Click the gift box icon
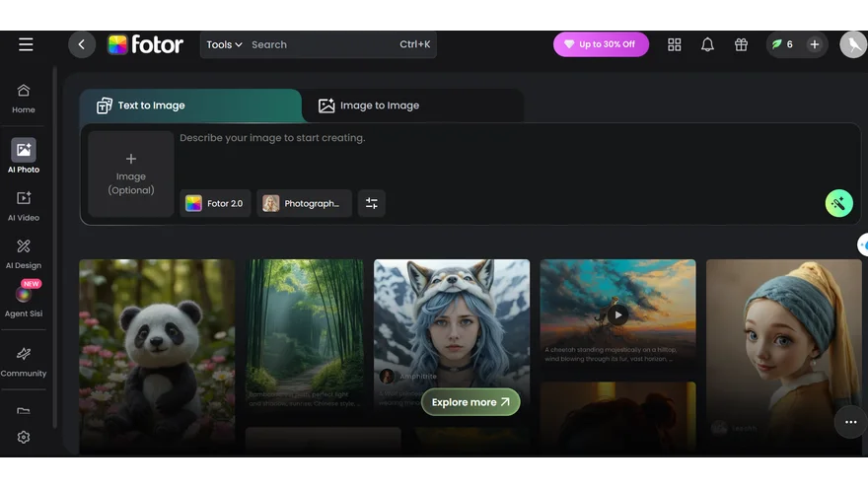The height and width of the screenshot is (488, 868). (741, 44)
